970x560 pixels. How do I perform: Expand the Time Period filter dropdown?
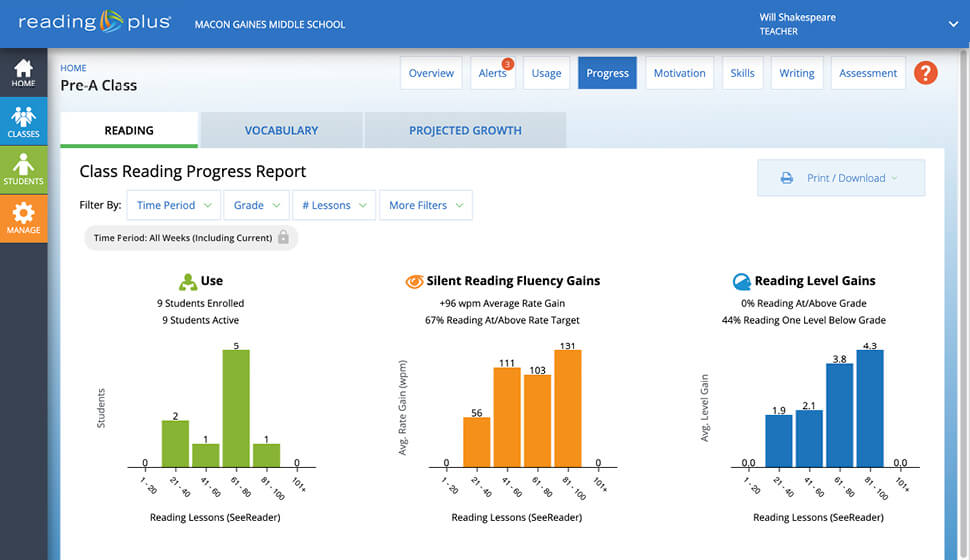coord(173,205)
